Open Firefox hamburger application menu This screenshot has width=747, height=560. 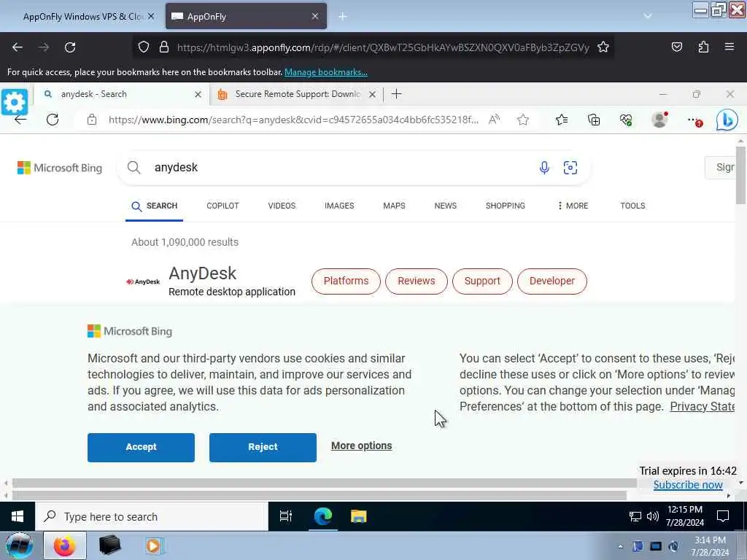point(729,47)
